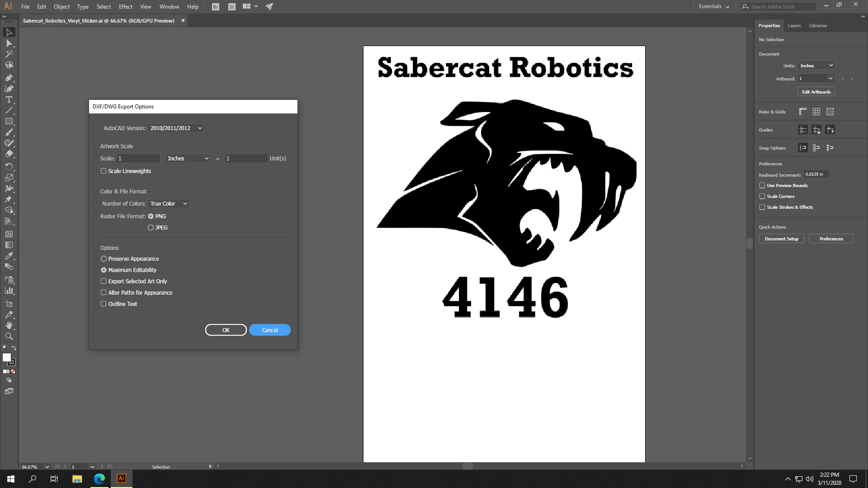Enable Scale Lineweights checkbox
Screen dimensions: 868x488
coord(104,171)
